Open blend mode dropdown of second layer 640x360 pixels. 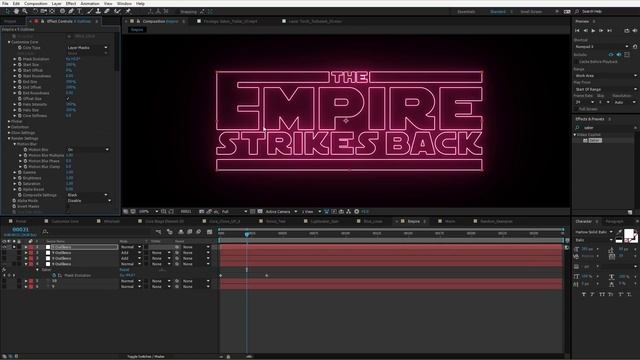[x=131, y=253]
